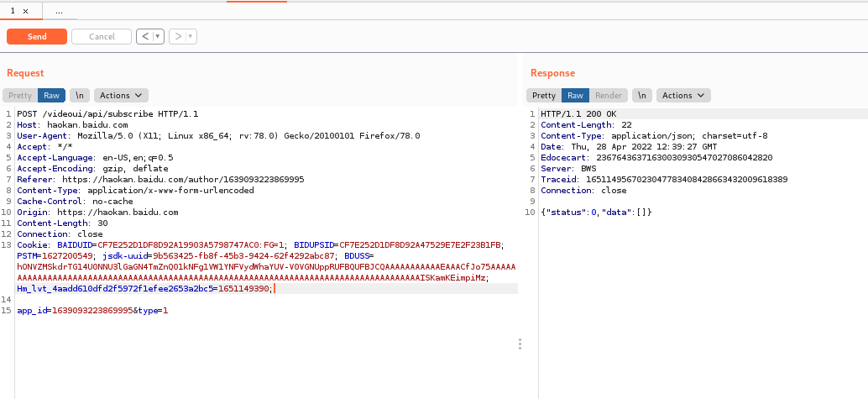Select the Raw view in Response panel
868x399 pixels.
[x=575, y=96]
